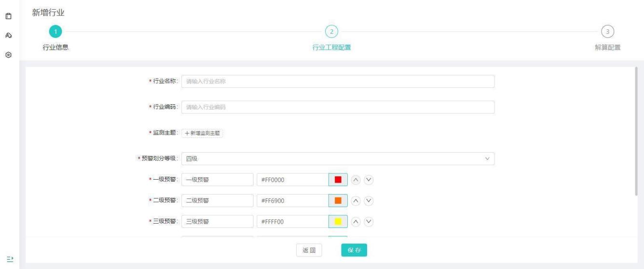Move 一级预警 up with the up arrow
This screenshot has height=269, width=644.
click(356, 180)
